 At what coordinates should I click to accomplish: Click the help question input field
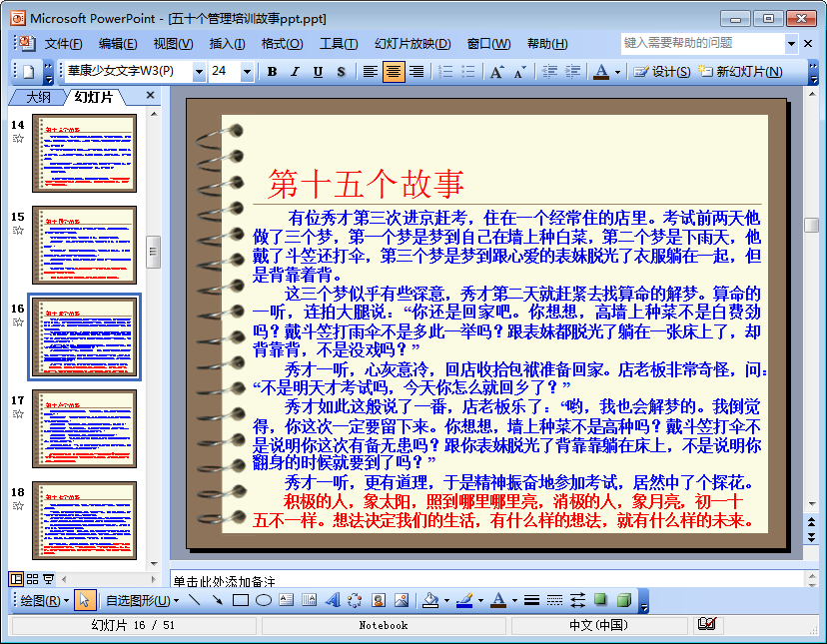703,43
